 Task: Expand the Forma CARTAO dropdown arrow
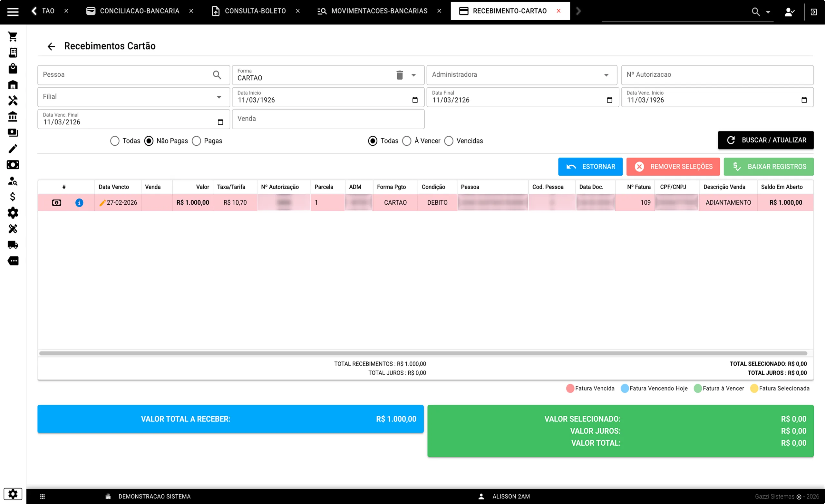tap(413, 75)
